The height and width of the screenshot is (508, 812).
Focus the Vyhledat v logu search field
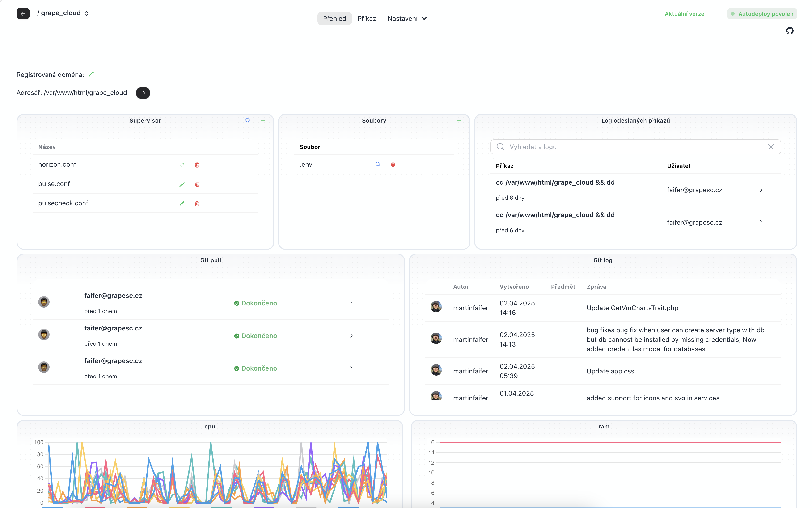pyautogui.click(x=635, y=147)
